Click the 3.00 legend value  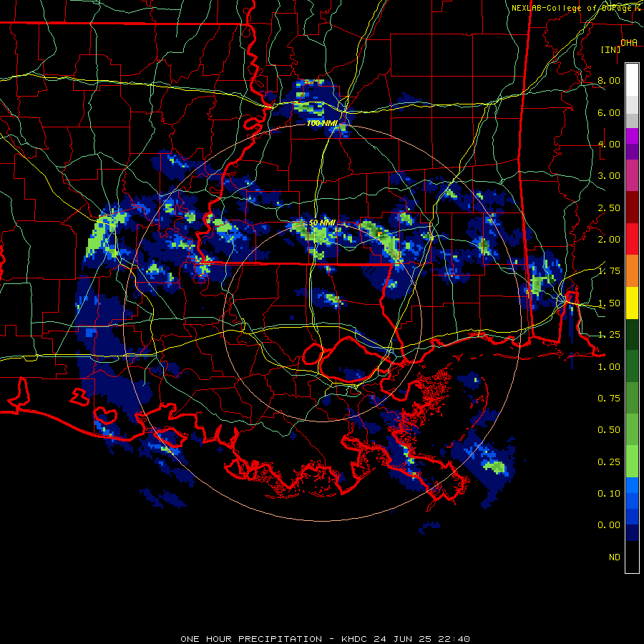[x=609, y=176]
